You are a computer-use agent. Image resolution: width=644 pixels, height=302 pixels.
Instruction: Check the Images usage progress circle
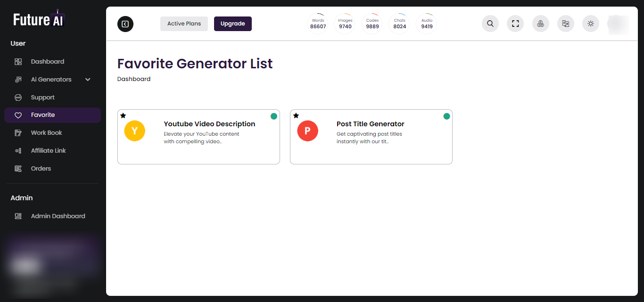click(345, 23)
